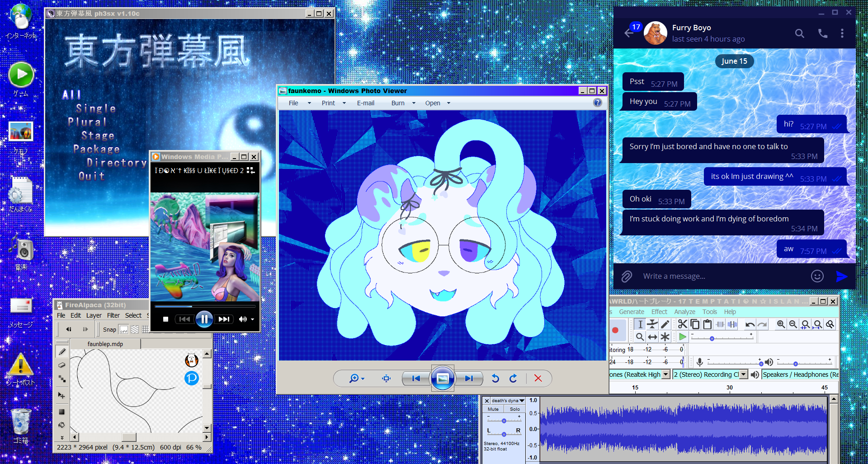Go back using the chat back arrow

(628, 33)
